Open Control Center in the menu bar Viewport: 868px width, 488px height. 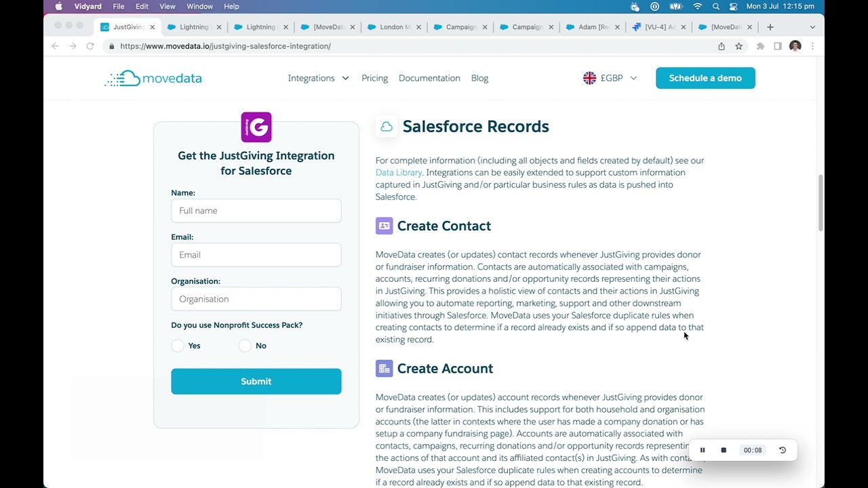coord(733,6)
